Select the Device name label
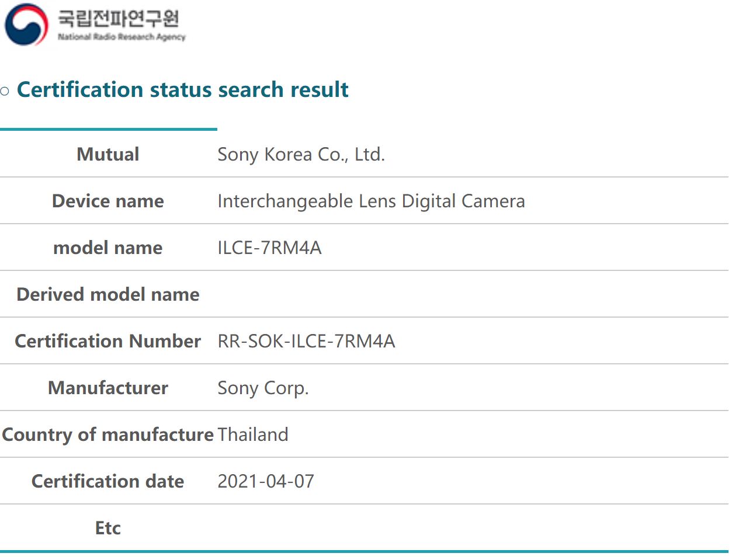The height and width of the screenshot is (560, 739). tap(108, 201)
